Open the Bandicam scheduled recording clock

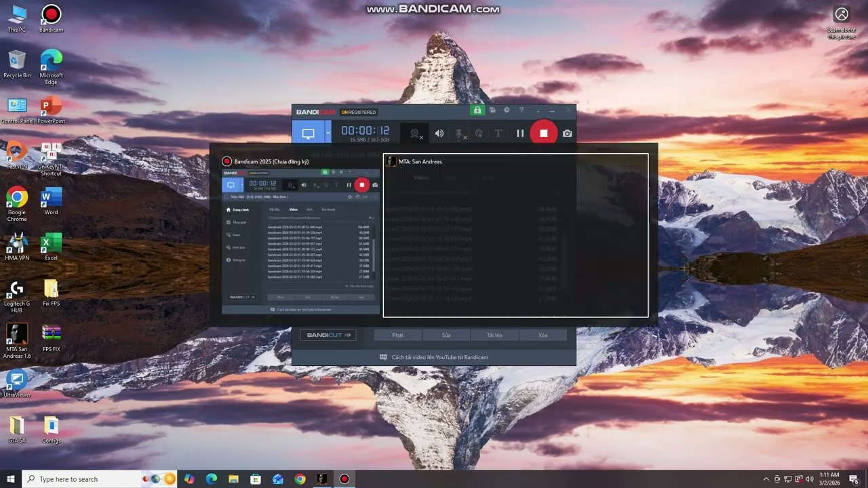[x=507, y=110]
